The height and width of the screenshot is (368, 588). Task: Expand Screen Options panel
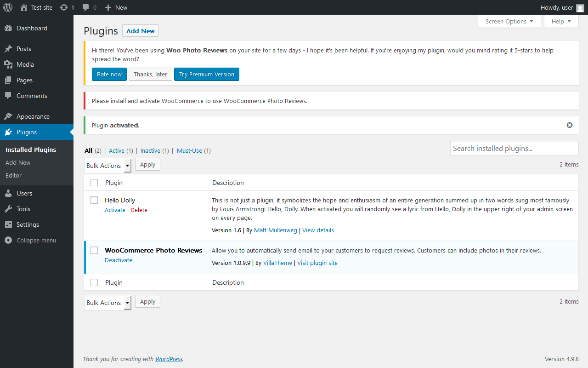509,21
